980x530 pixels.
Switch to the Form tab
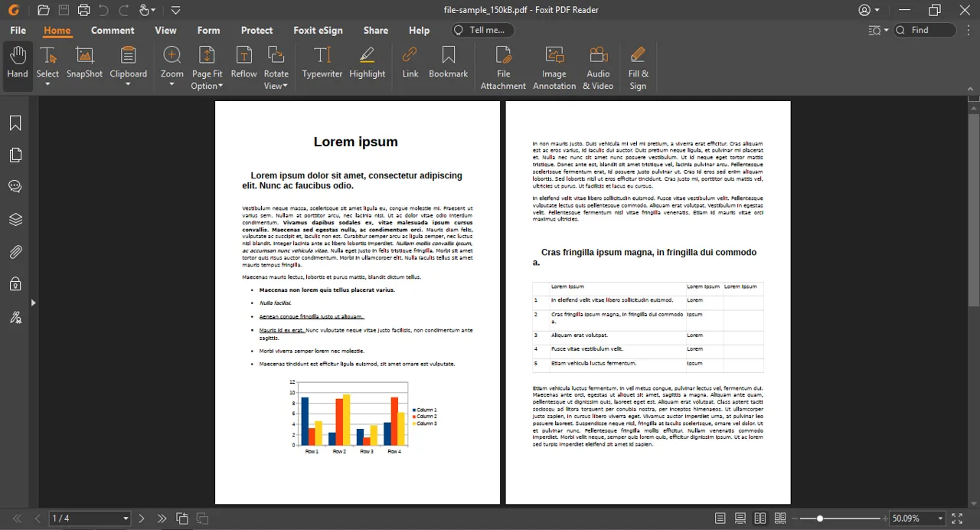tap(208, 30)
